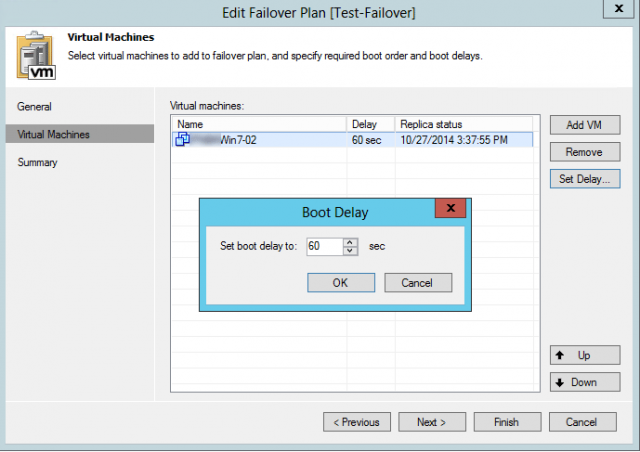The width and height of the screenshot is (640, 452).
Task: Open the Set Delay dialog
Action: pos(584,179)
